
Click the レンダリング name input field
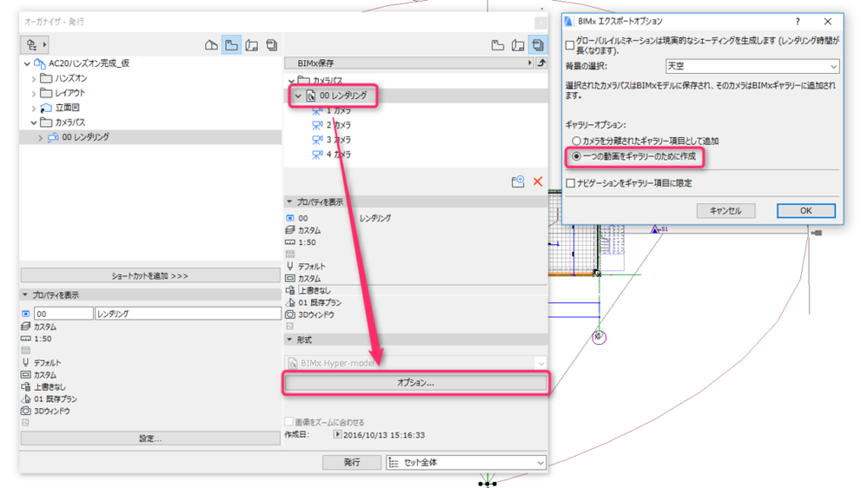click(x=188, y=313)
